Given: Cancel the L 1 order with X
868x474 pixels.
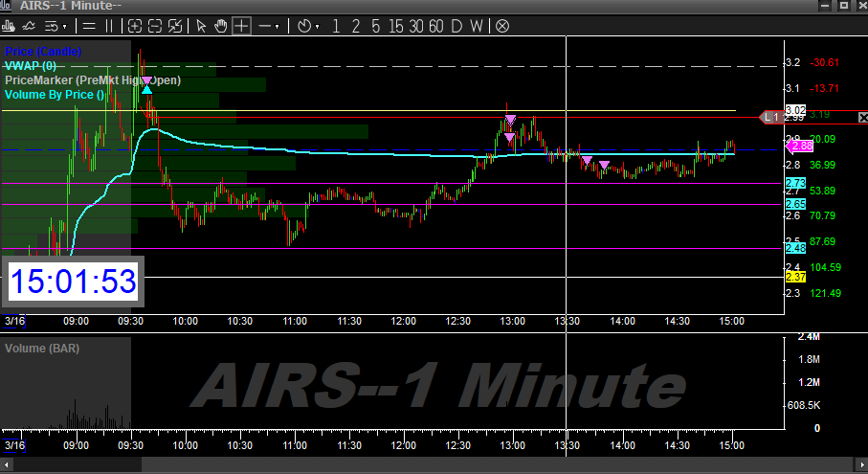Looking at the screenshot, I should [862, 118].
